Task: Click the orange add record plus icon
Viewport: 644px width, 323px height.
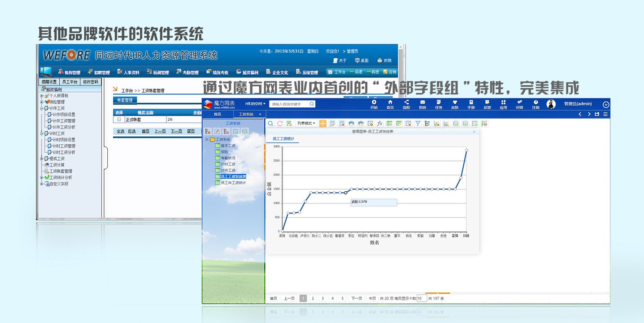Action: [x=323, y=123]
